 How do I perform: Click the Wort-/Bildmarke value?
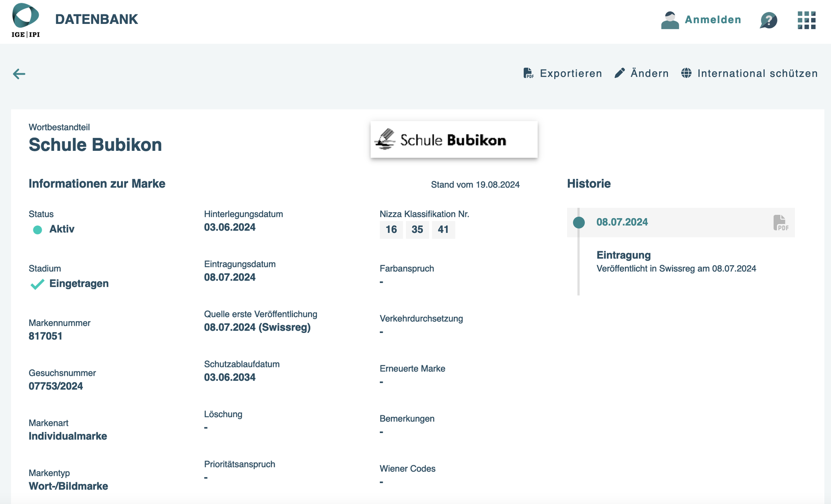tap(68, 486)
